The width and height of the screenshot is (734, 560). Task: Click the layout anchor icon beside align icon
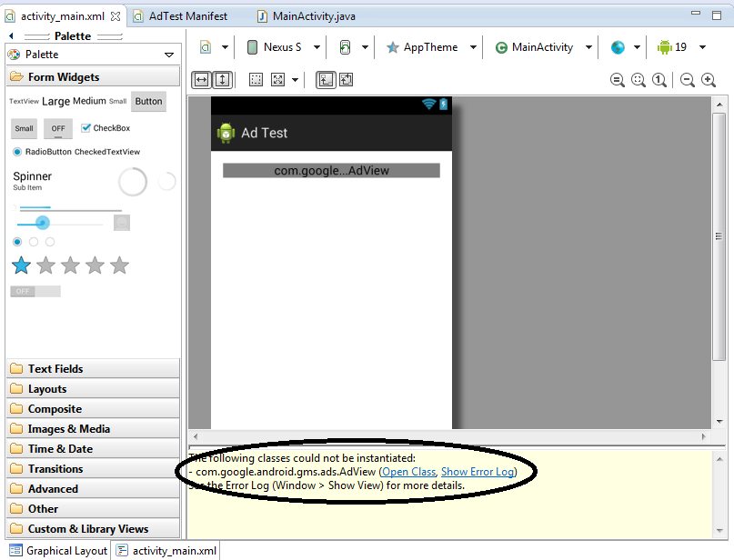347,80
